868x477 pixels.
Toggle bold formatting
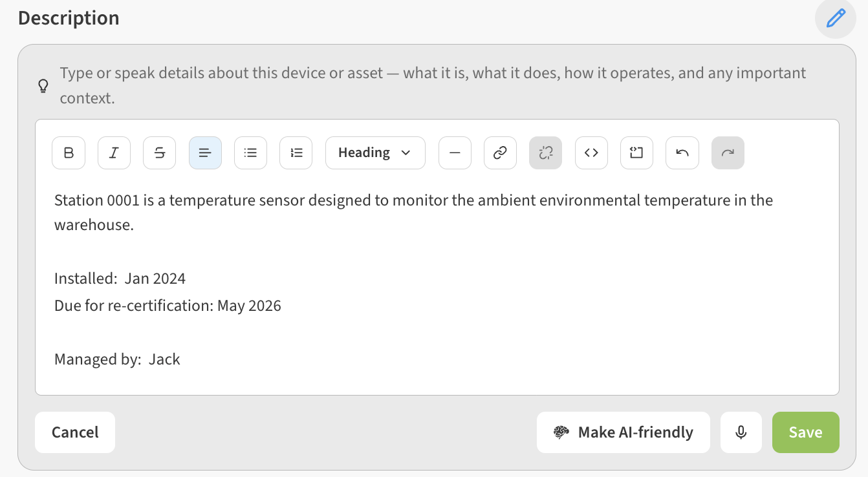(69, 153)
